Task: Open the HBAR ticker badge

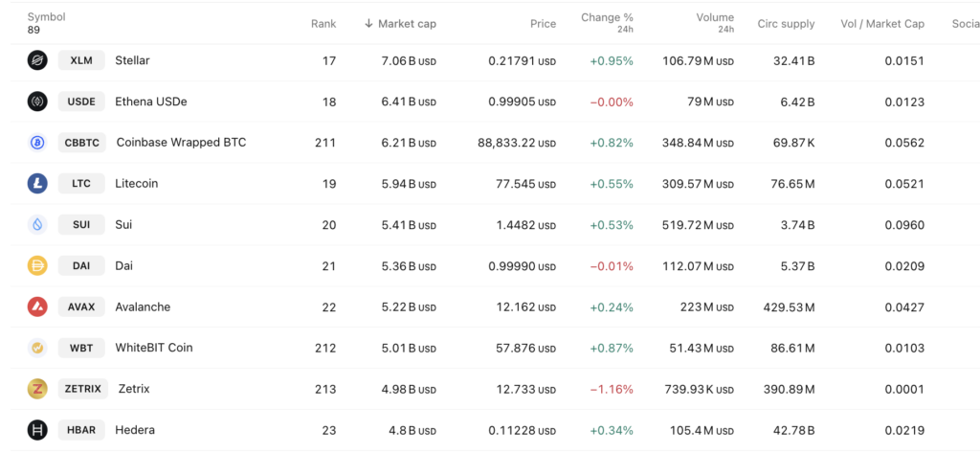Action: tap(81, 430)
